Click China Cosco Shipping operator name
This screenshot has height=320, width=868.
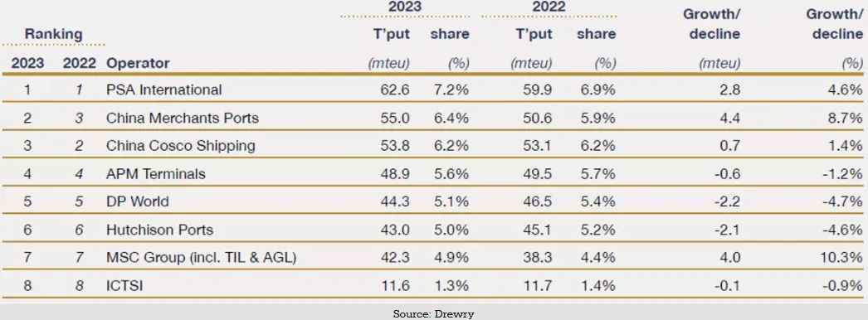(x=180, y=146)
